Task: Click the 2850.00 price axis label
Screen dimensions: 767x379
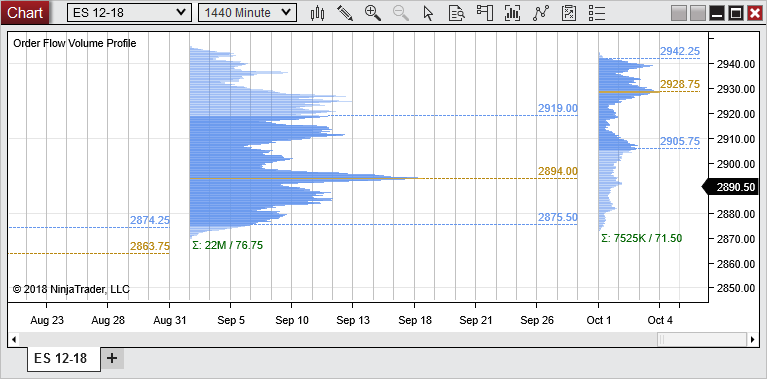Action: point(736,288)
